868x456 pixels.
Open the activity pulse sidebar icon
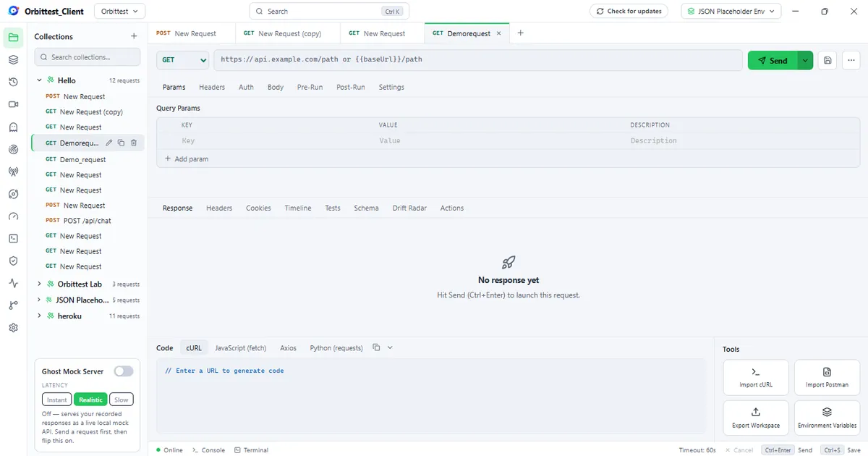[x=13, y=283]
